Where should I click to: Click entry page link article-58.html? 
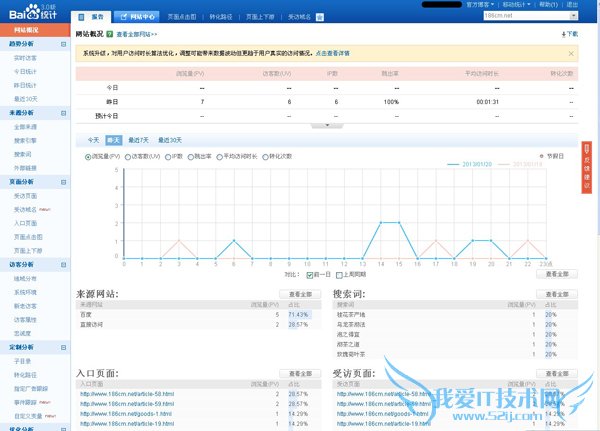(x=127, y=394)
